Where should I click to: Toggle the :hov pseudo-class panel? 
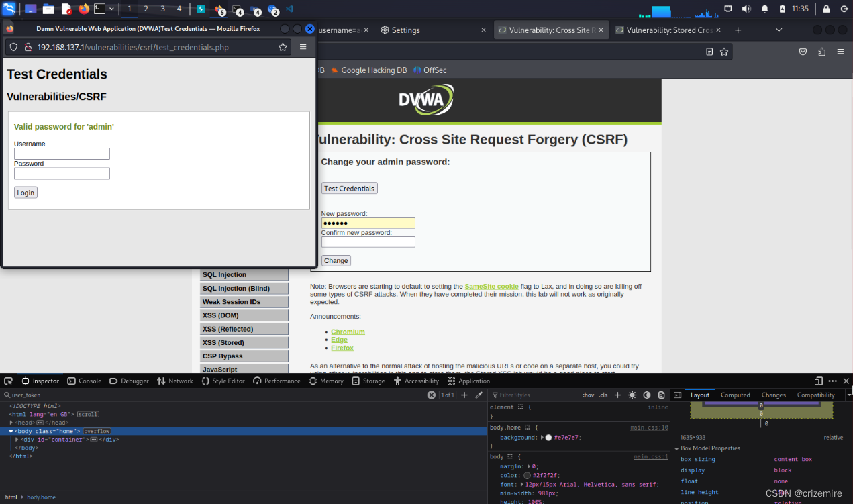click(588, 395)
